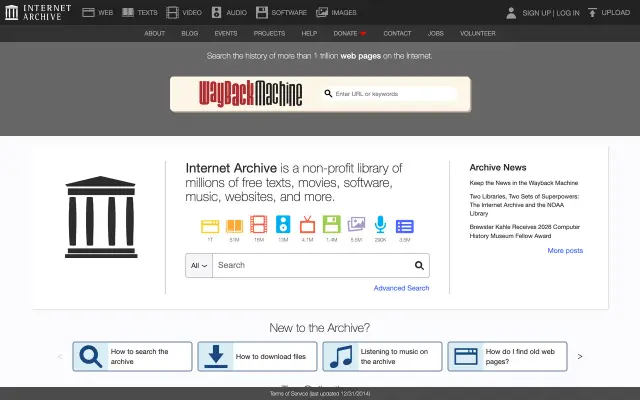Screen dimensions: 640x400
Task: Click the Internet Archive logo in top bar
Action: (38, 12)
